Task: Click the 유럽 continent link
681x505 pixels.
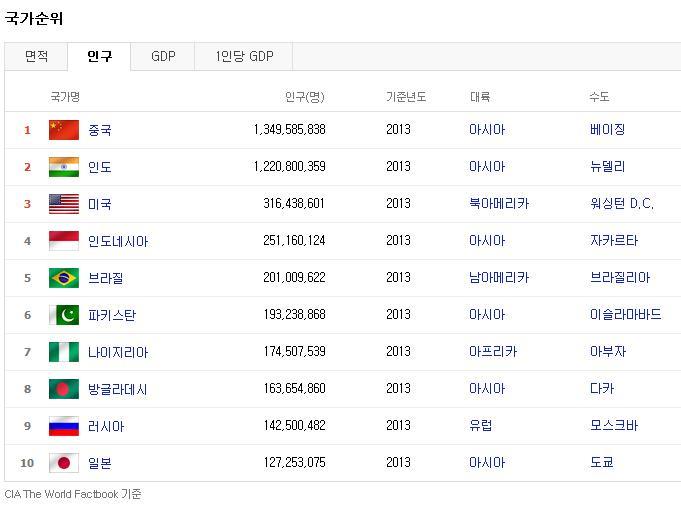Action: pyautogui.click(x=480, y=426)
